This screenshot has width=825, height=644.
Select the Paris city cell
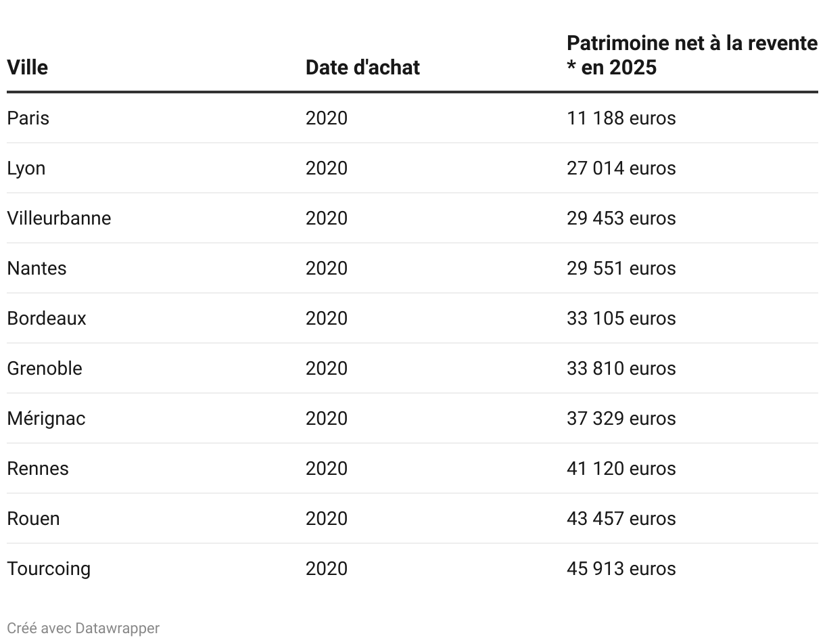click(x=28, y=118)
